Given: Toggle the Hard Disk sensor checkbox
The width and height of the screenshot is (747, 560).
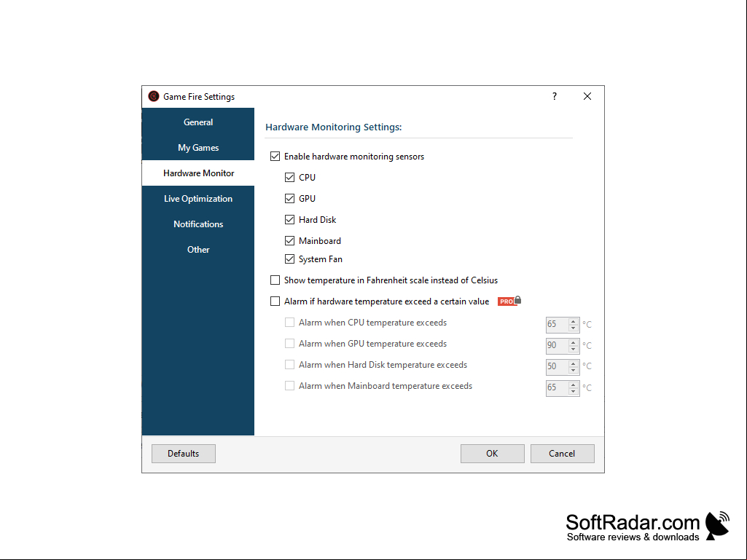Looking at the screenshot, I should (x=289, y=219).
